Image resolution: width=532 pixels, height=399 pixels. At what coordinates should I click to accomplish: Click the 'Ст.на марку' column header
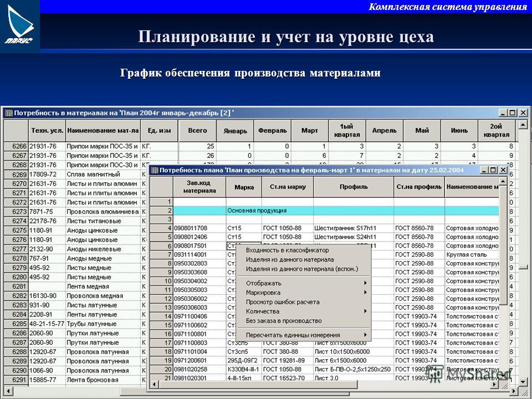coord(288,187)
